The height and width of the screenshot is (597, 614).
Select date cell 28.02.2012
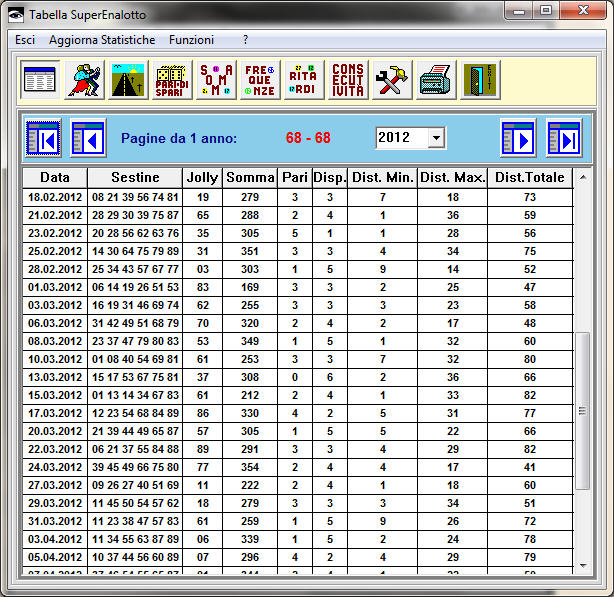(x=55, y=269)
